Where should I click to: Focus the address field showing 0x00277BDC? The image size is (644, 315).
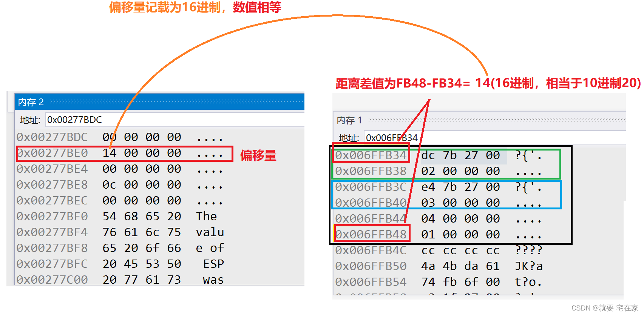(x=174, y=120)
